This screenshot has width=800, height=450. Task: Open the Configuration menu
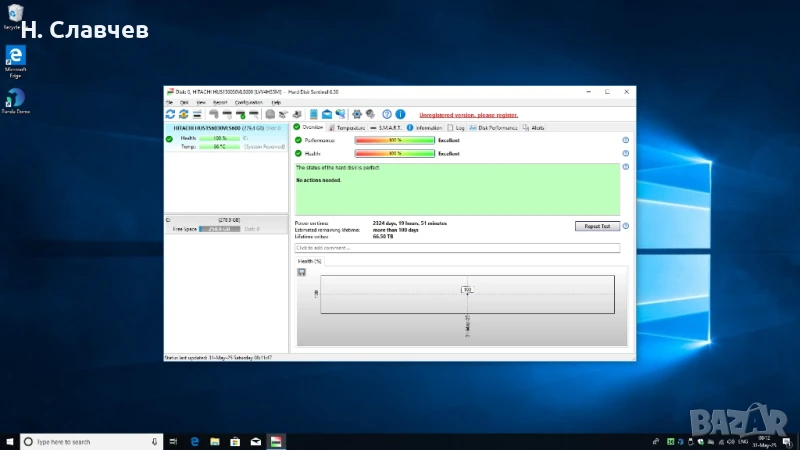248,102
